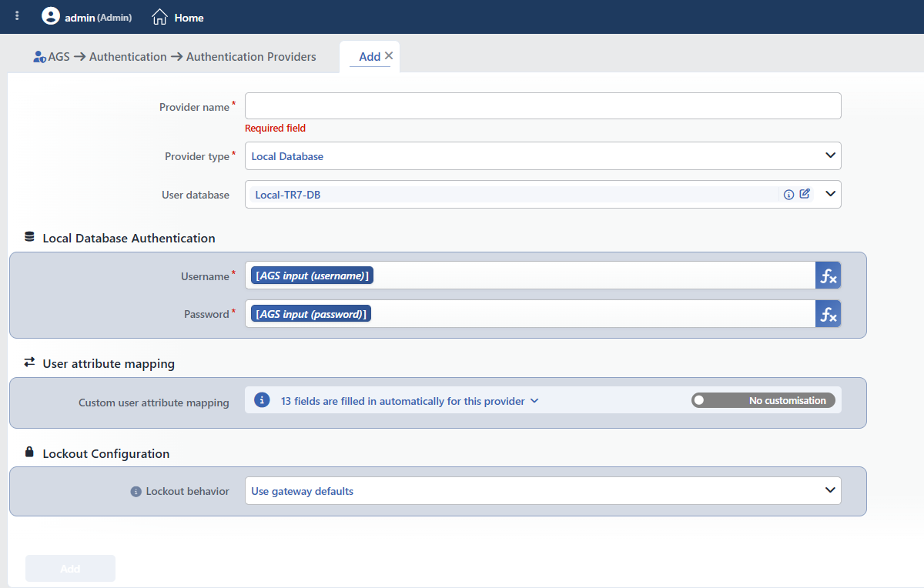Open the three-dot main menu
The image size is (924, 588).
point(17,16)
